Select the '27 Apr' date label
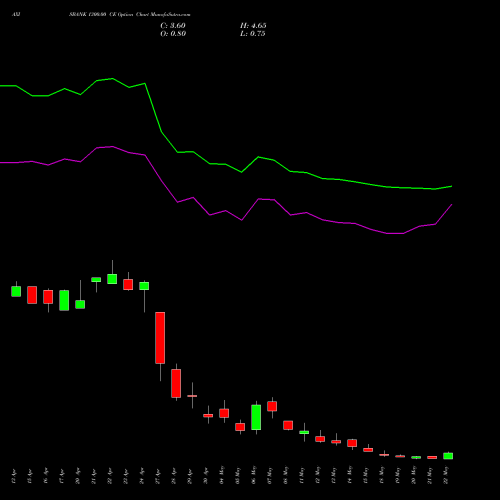500x500 pixels. 158,477
